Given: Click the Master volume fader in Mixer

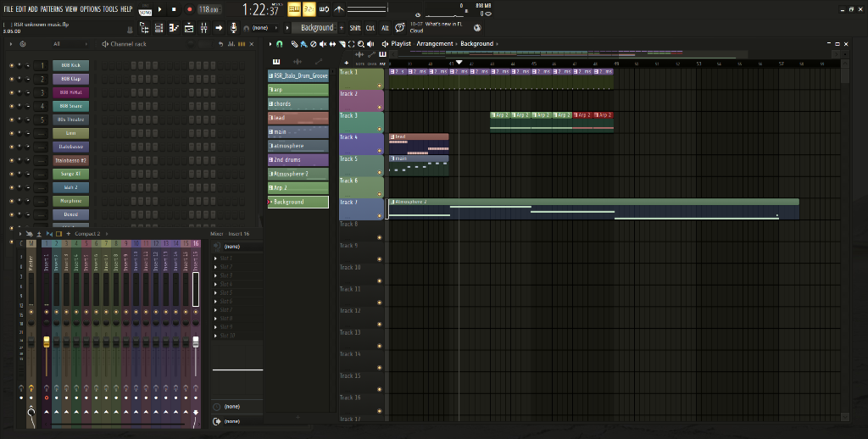Looking at the screenshot, I should pyautogui.click(x=31, y=342).
